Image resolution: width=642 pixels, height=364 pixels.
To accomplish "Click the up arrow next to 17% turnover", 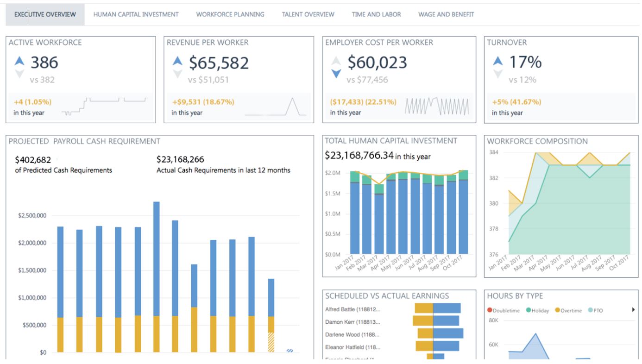I will (497, 61).
